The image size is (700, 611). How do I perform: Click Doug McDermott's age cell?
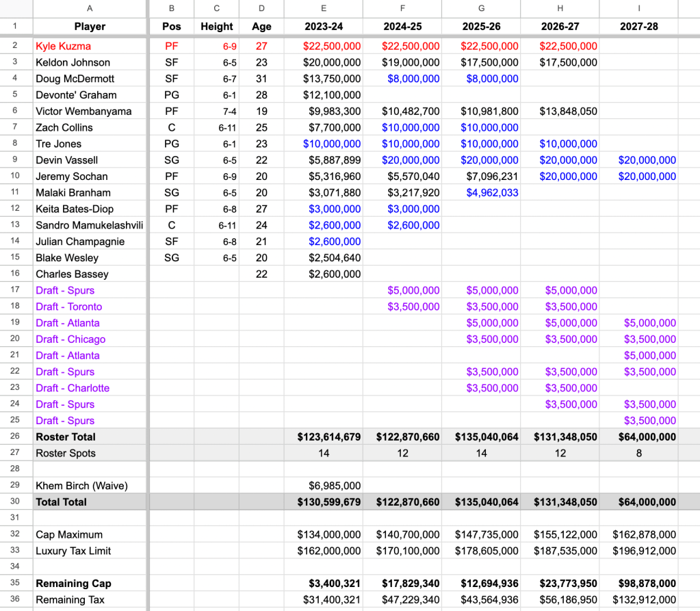261,79
